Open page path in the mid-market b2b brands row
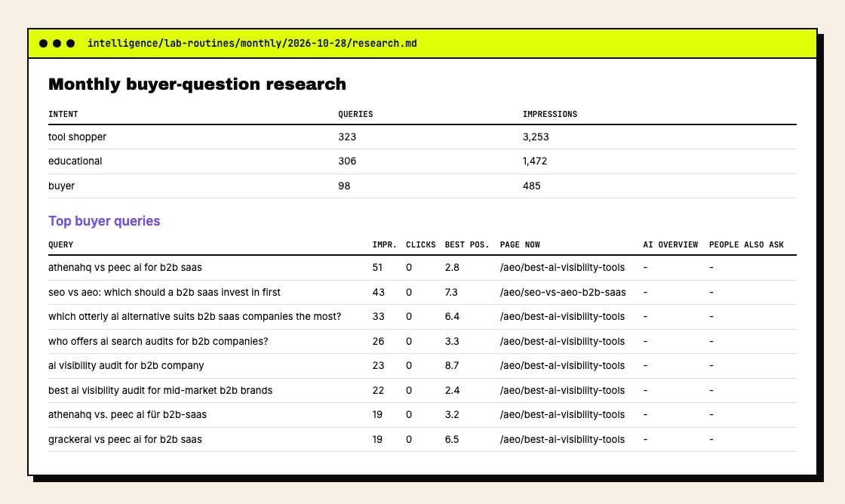 (x=562, y=390)
